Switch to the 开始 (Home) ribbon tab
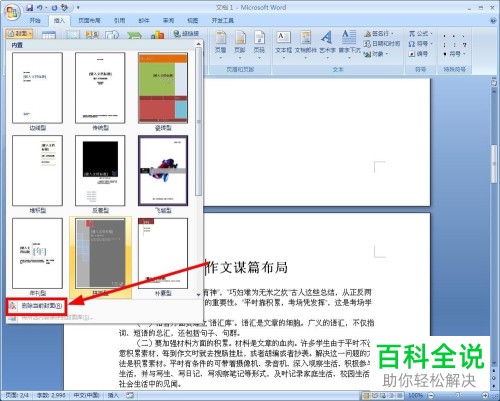 coord(35,21)
